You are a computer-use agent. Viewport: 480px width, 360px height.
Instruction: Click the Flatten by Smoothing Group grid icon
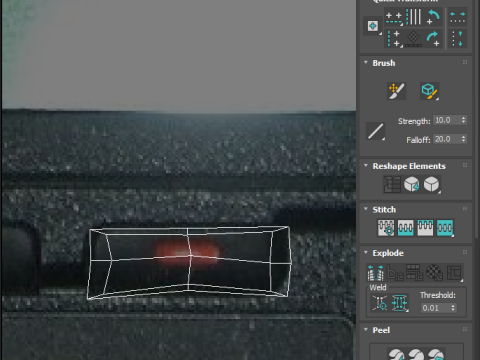click(414, 272)
